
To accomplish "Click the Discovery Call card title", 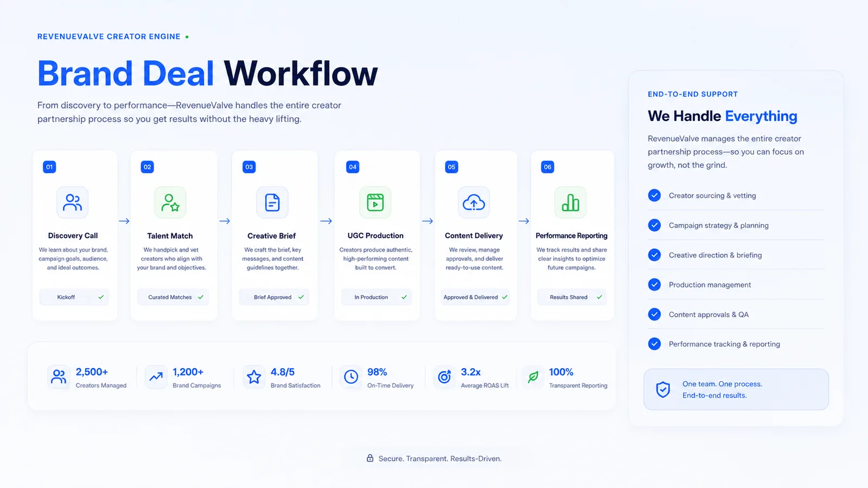I will (x=73, y=236).
